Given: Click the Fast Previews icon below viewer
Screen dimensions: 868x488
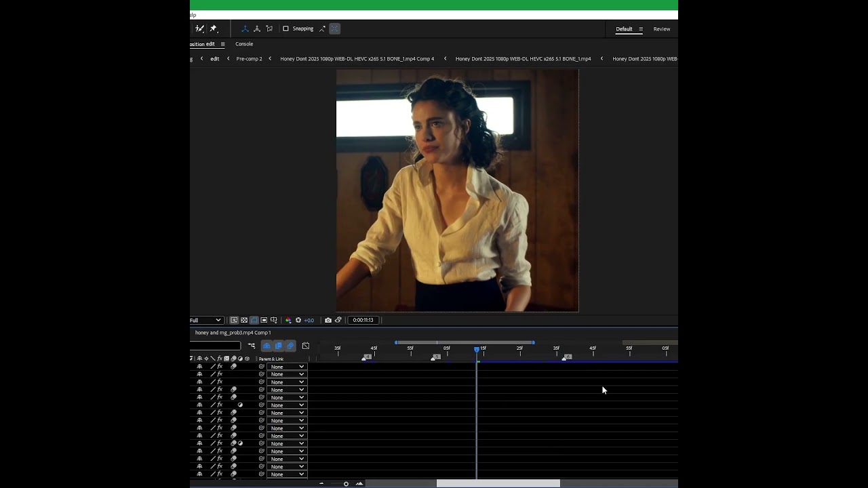Looking at the screenshot, I should click(234, 320).
